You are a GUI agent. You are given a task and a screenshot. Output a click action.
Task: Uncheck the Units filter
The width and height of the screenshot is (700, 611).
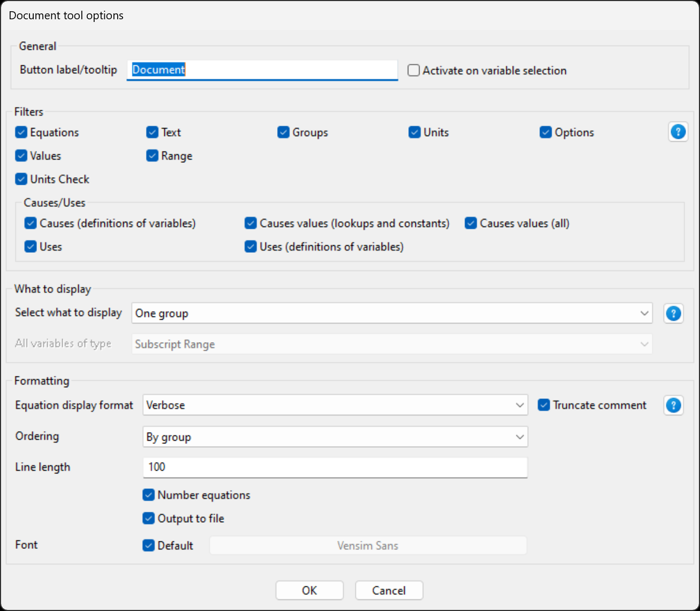(414, 132)
